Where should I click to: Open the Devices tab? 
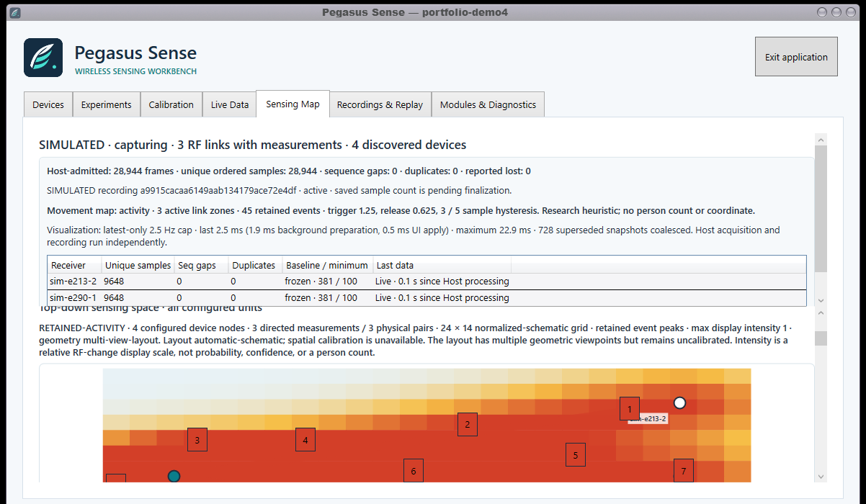48,104
